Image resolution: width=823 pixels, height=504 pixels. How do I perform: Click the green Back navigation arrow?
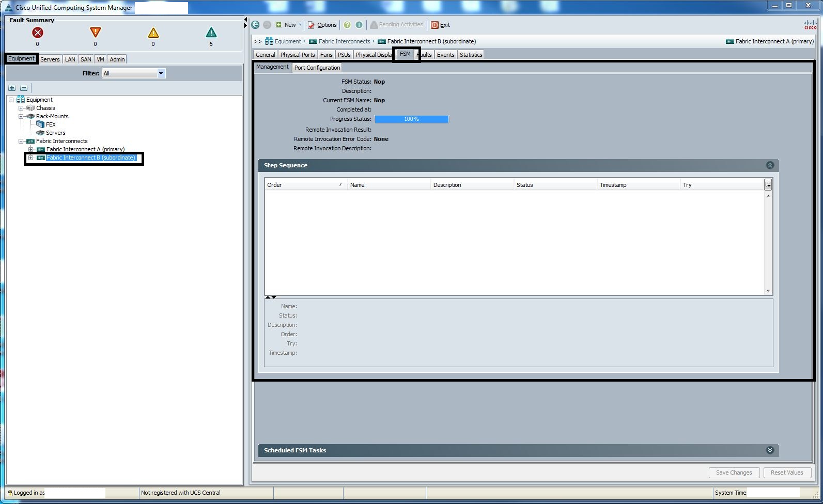(x=255, y=25)
